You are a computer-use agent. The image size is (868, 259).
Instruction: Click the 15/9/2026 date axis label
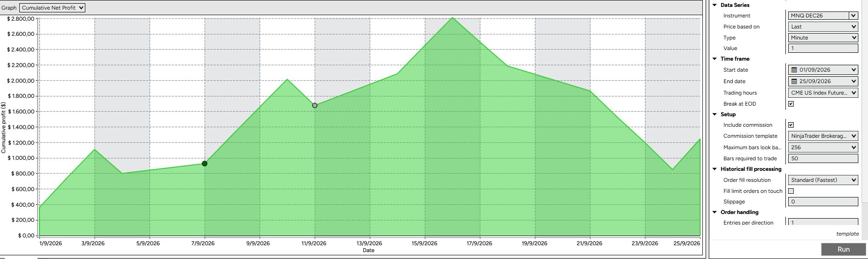pyautogui.click(x=424, y=243)
